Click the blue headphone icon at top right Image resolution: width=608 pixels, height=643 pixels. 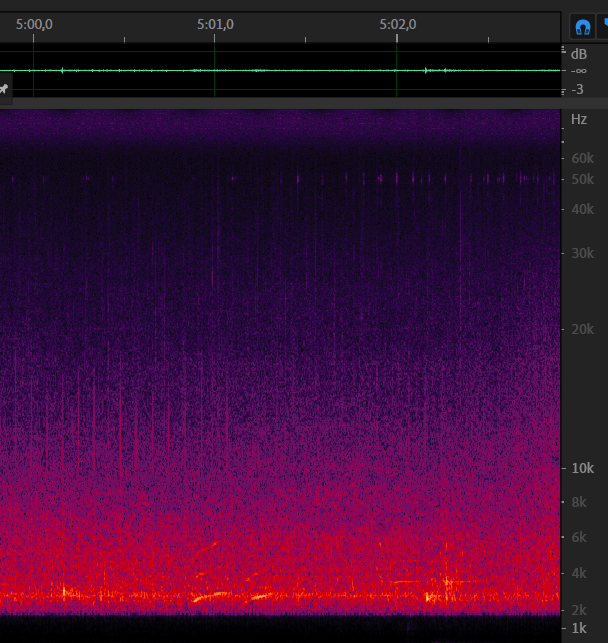coord(581,26)
